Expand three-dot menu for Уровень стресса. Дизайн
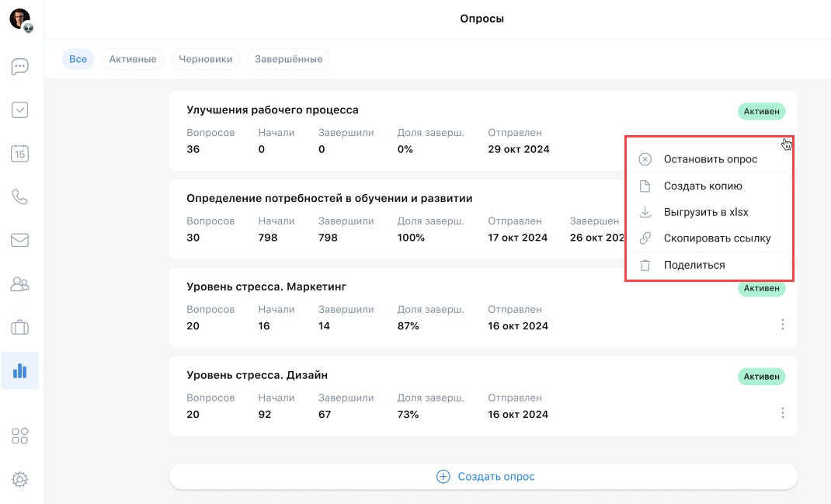This screenshot has height=504, width=831. pyautogui.click(x=782, y=413)
